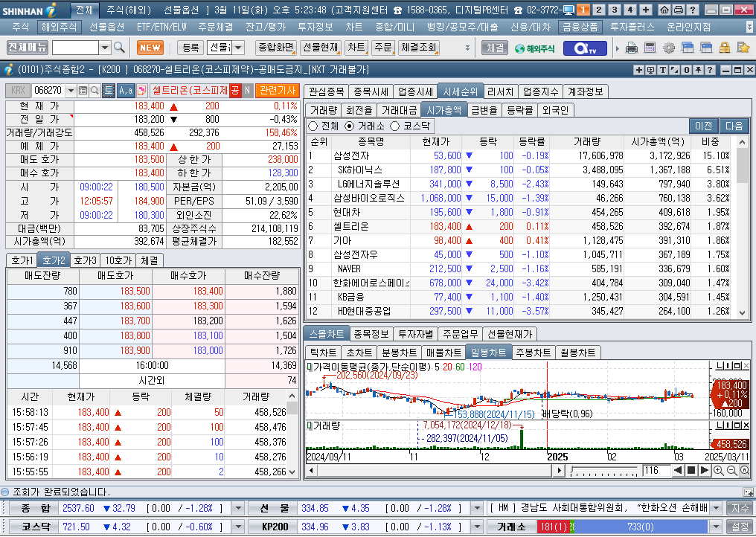Click the tile windows icon left of the padlock
Screen dimensions: 756x537
point(706,48)
